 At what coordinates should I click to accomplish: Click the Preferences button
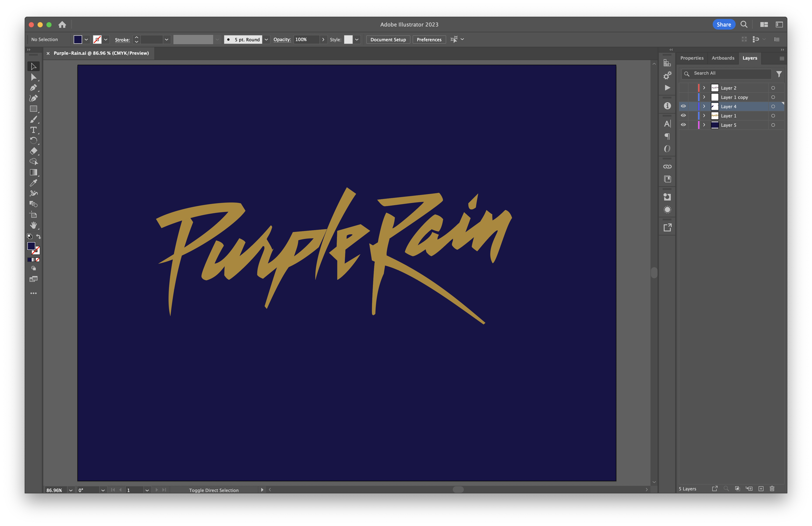429,40
